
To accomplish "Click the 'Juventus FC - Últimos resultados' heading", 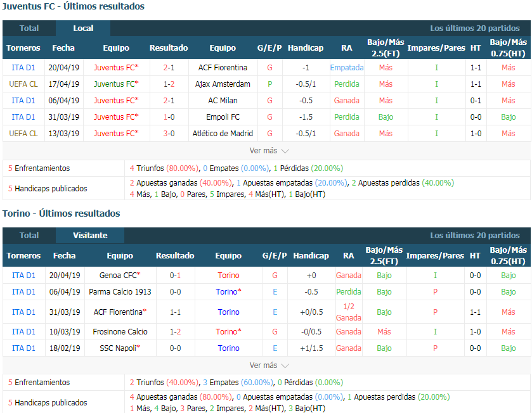I will coord(74,6).
